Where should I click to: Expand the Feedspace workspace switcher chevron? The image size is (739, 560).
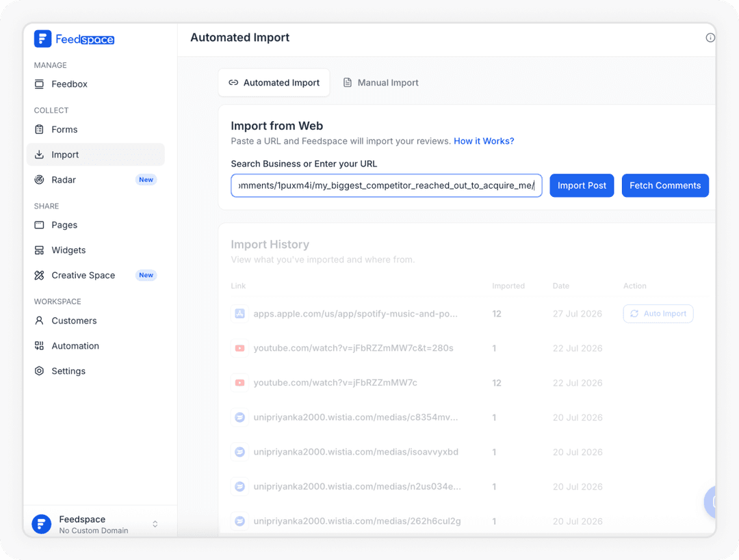tap(155, 524)
